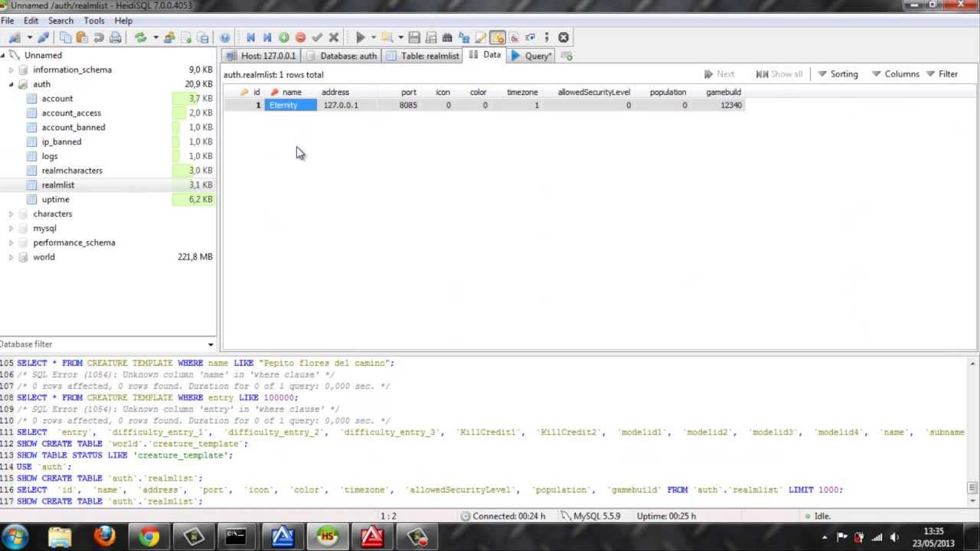
Task: Select the Eternity name cell
Action: tap(291, 105)
